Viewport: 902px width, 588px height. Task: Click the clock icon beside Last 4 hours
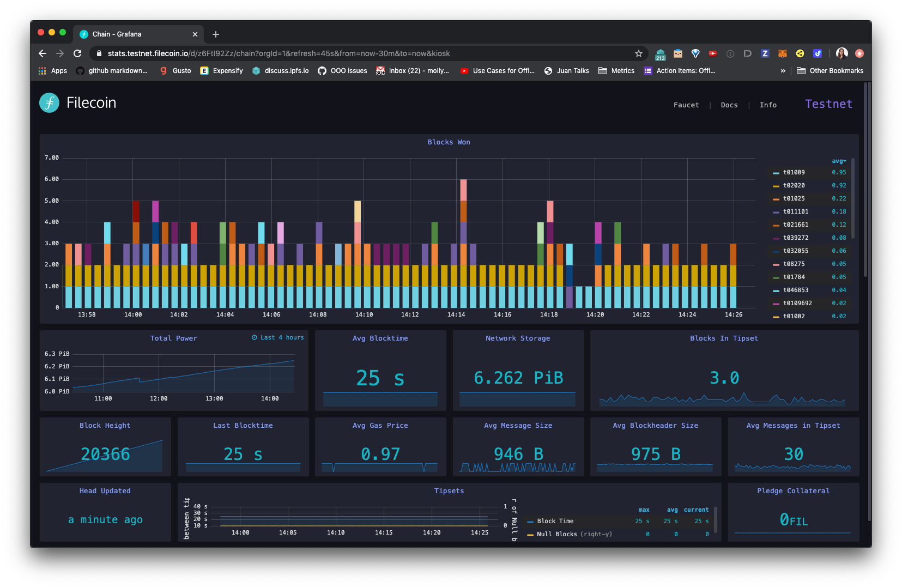pos(254,337)
